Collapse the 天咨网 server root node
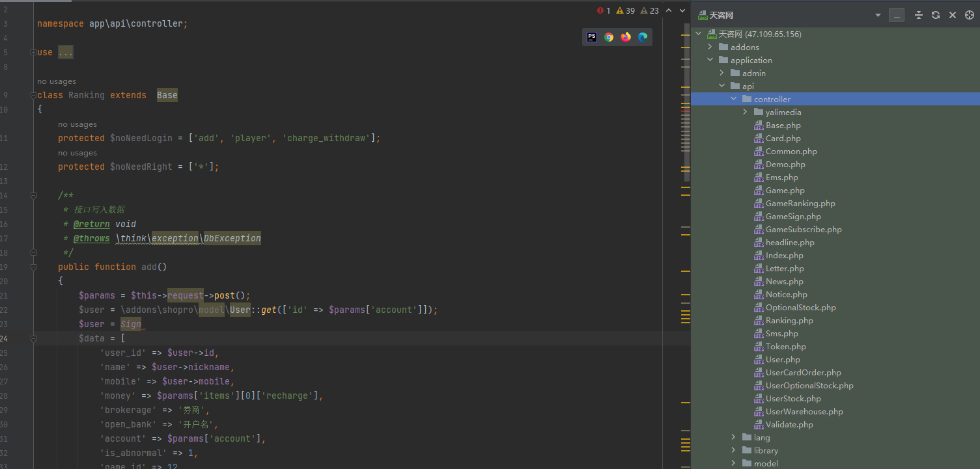980x469 pixels. (699, 34)
